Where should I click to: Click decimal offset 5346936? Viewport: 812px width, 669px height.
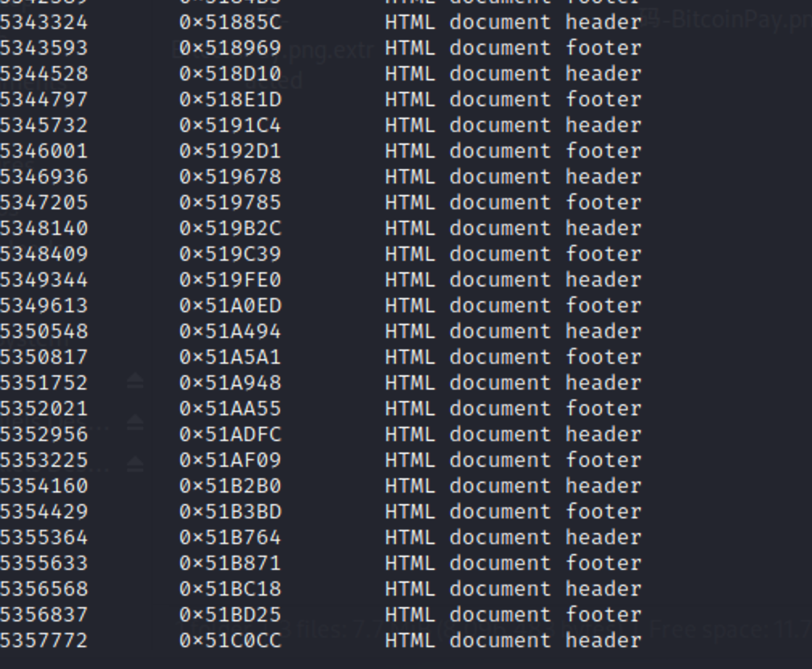pos(43,176)
